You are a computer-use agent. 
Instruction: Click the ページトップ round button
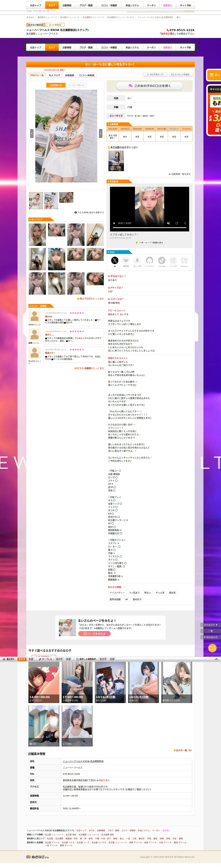[x=212, y=648]
